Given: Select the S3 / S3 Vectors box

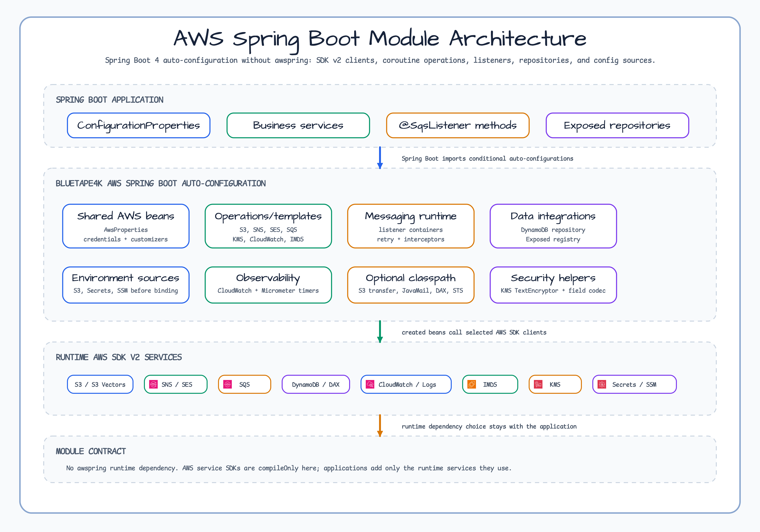Looking at the screenshot, I should point(100,384).
